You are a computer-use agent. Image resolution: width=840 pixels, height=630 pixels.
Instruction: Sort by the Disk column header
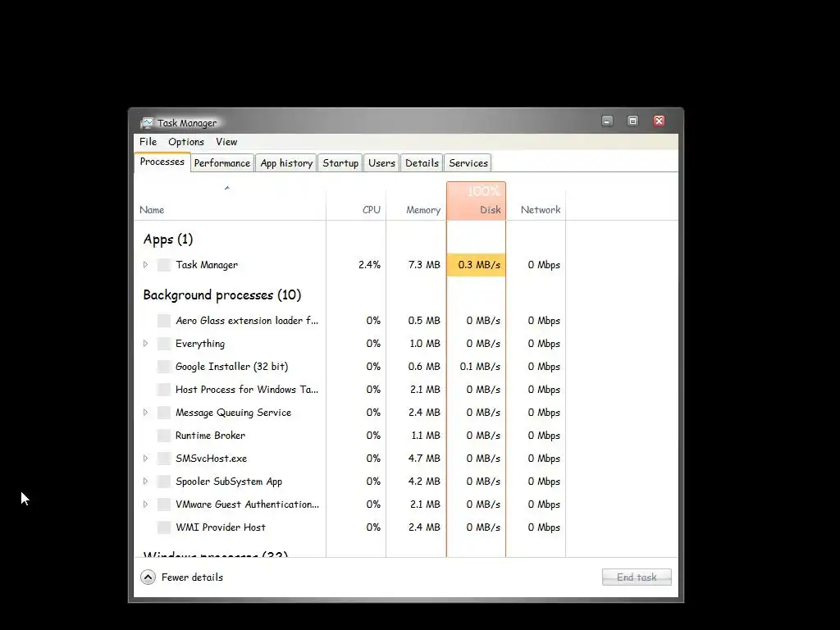[x=477, y=201]
